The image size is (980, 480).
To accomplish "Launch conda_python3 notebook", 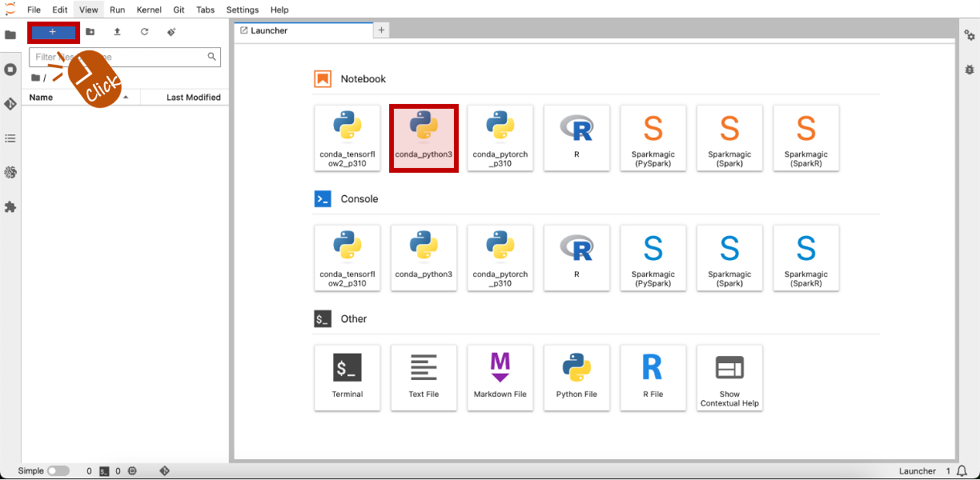I will coord(424,138).
